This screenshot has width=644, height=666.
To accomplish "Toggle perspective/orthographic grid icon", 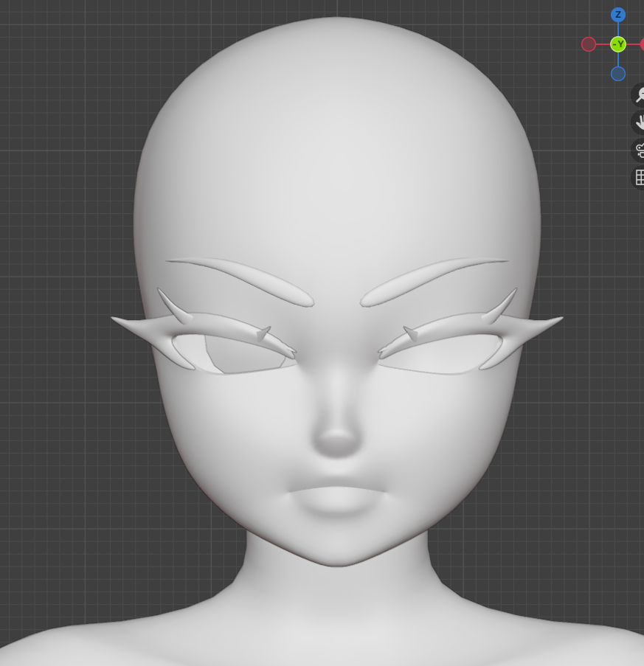I will [639, 178].
